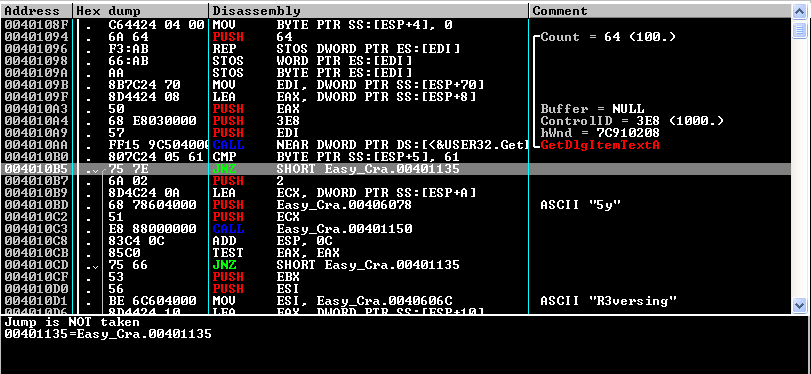
Task: Select the CMP BYTE PTR instruction row
Action: click(x=396, y=157)
